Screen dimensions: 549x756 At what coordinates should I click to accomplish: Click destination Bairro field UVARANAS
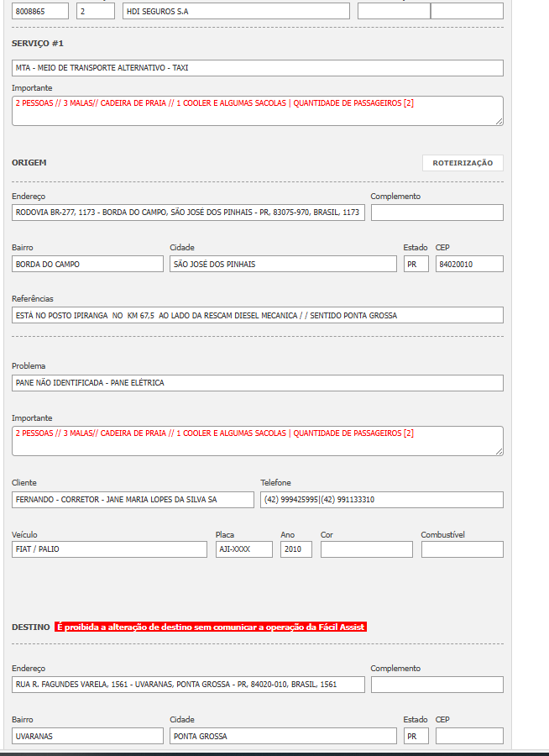87,736
